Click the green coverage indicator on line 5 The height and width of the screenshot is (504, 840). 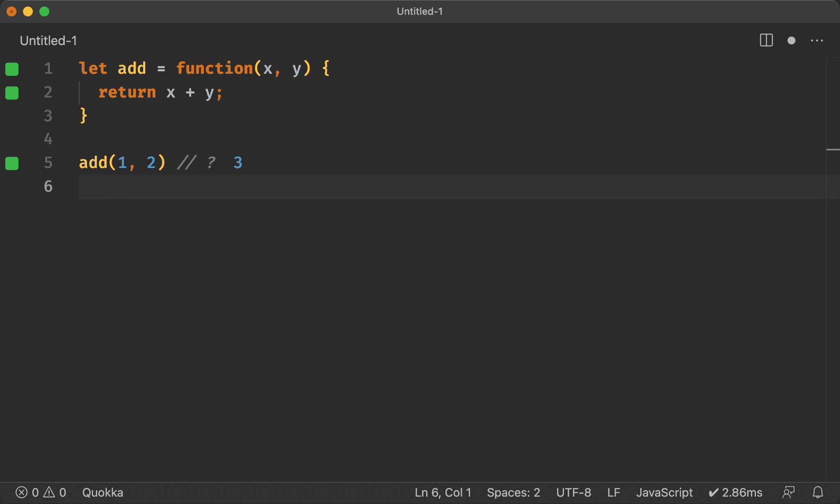click(12, 163)
